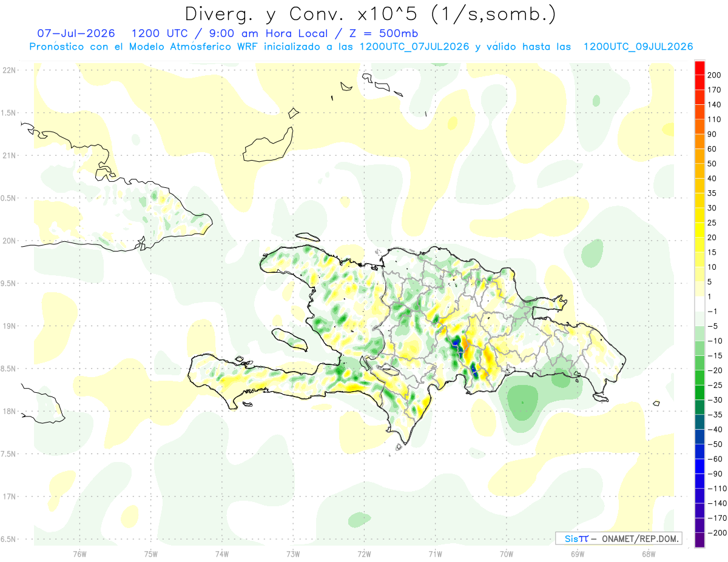This screenshot has height=562, width=728.
Task: Click the latitude label 18N
Action: coord(9,411)
